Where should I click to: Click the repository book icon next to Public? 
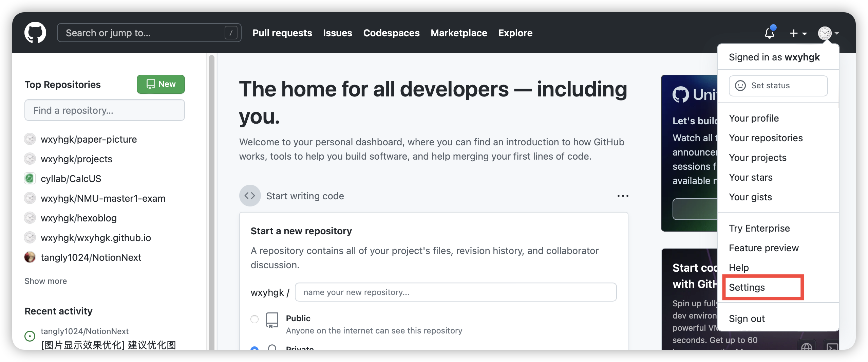pyautogui.click(x=272, y=320)
